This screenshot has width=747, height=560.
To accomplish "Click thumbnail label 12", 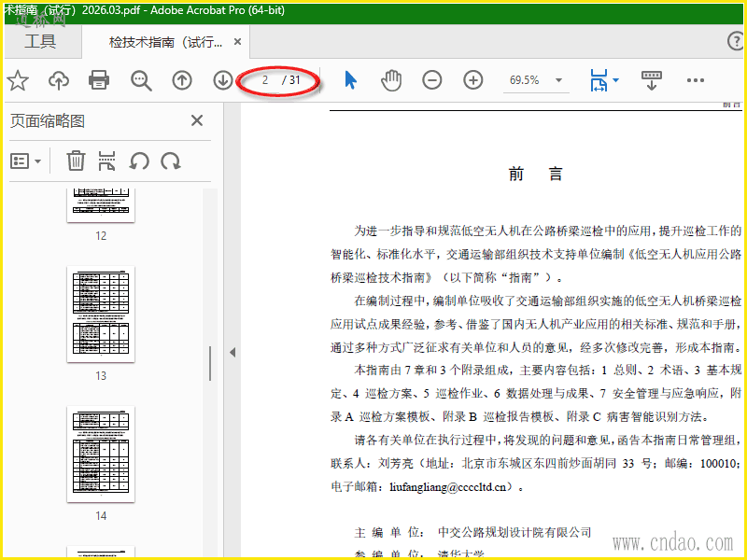I will (101, 236).
